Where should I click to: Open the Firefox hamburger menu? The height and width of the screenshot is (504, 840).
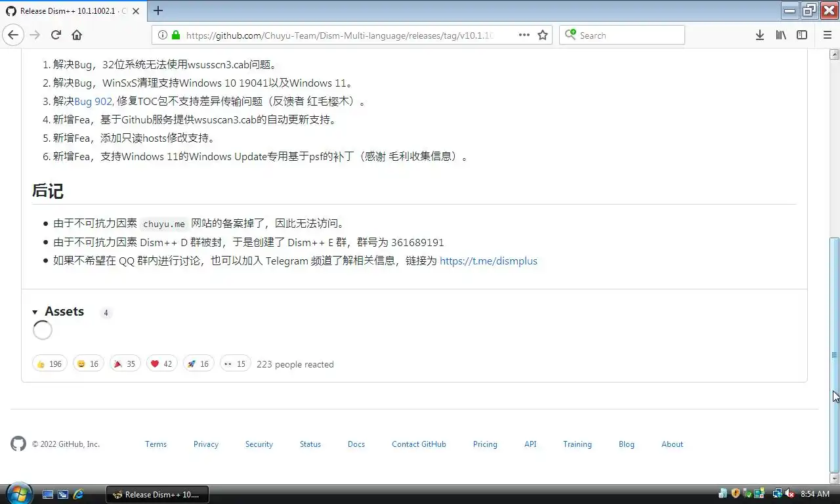(x=827, y=35)
